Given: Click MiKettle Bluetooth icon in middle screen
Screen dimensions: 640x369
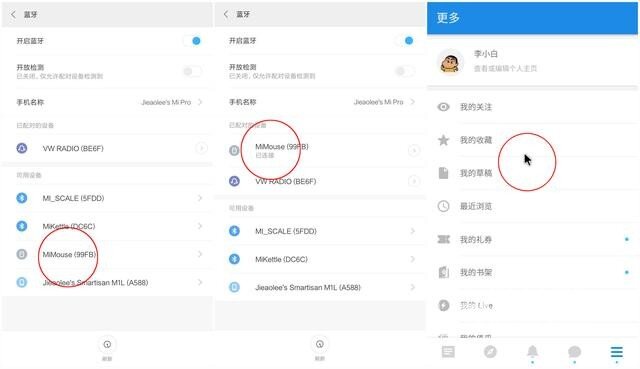Looking at the screenshot, I should [x=234, y=259].
